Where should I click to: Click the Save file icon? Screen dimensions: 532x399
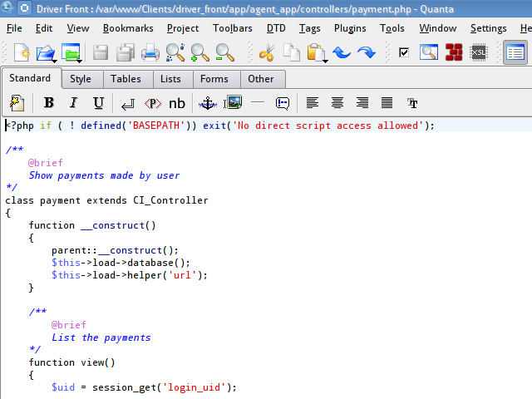(x=101, y=52)
